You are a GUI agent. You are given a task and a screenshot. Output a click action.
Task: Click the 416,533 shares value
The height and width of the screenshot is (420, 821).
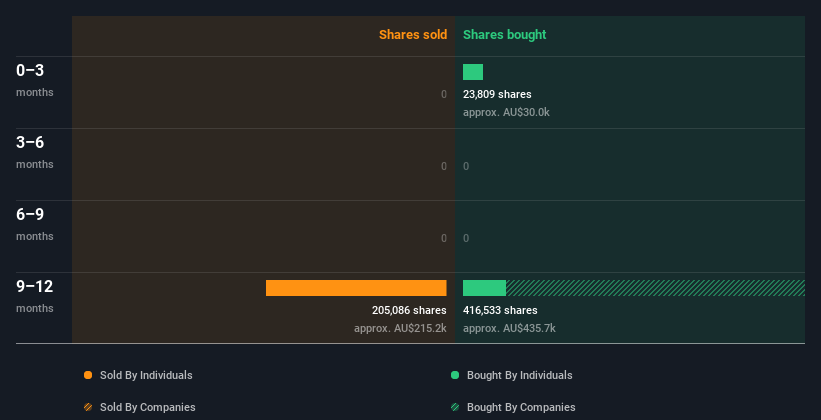[x=500, y=311]
